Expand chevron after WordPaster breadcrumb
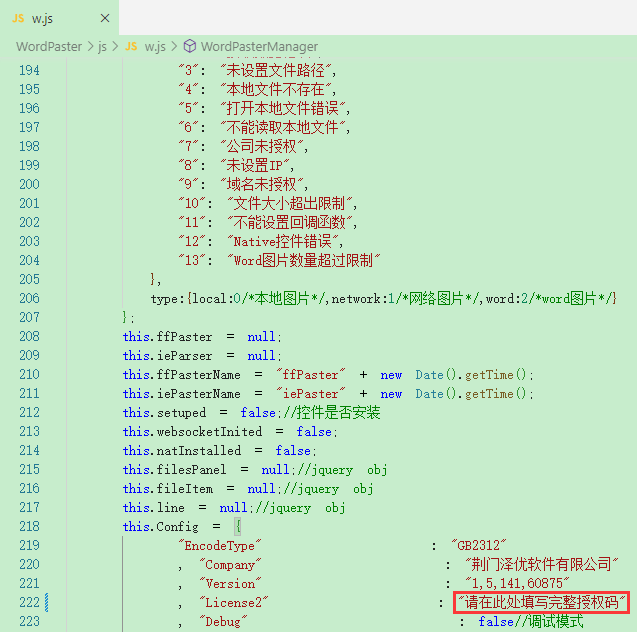Screen dimensions: 637x632 [x=90, y=47]
